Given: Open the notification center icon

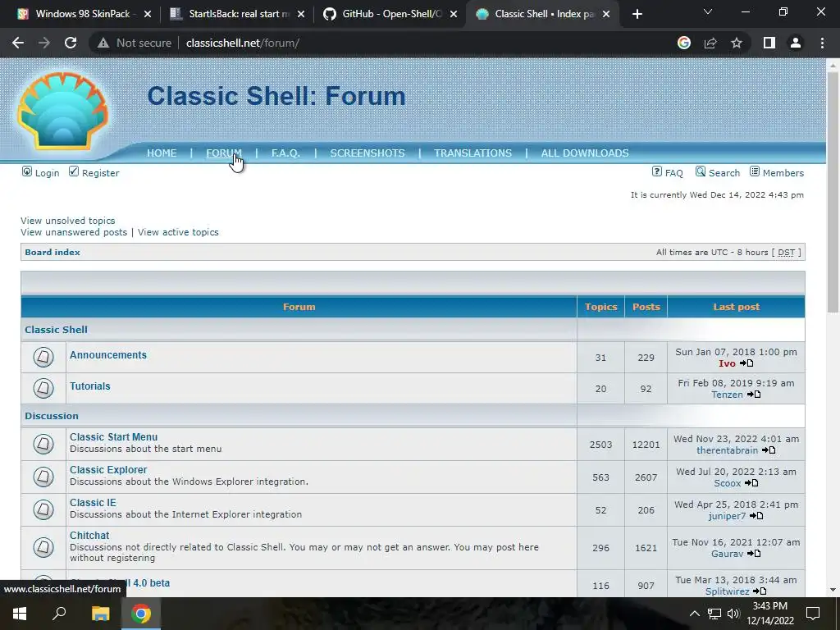Looking at the screenshot, I should pos(813,614).
